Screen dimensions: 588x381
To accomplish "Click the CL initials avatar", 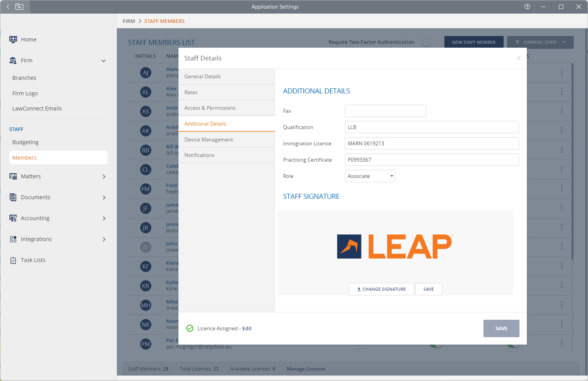I will tap(146, 170).
